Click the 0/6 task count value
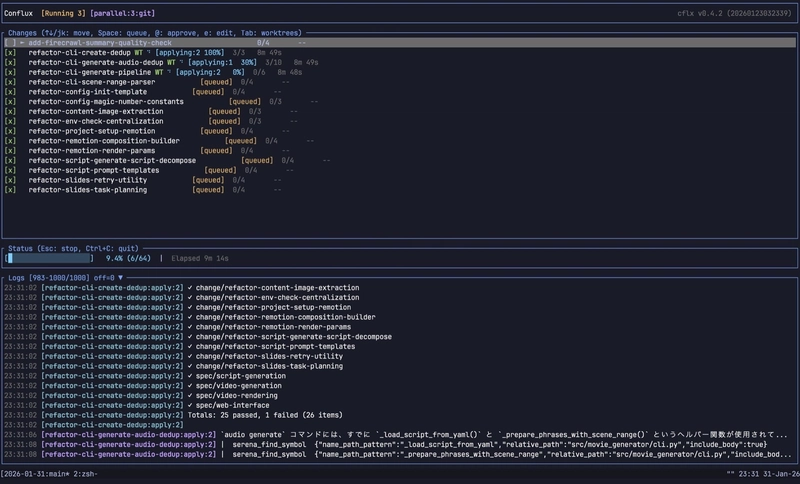The width and height of the screenshot is (800, 484). pos(259,72)
